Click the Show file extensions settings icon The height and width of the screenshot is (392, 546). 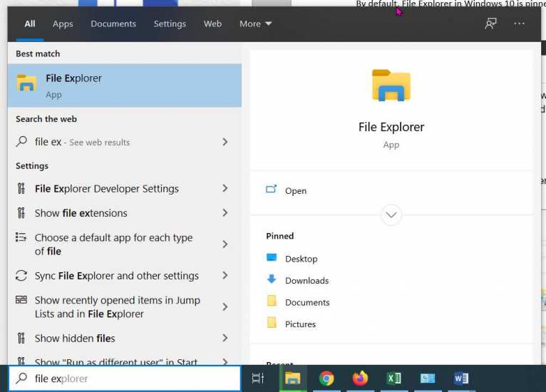(21, 212)
